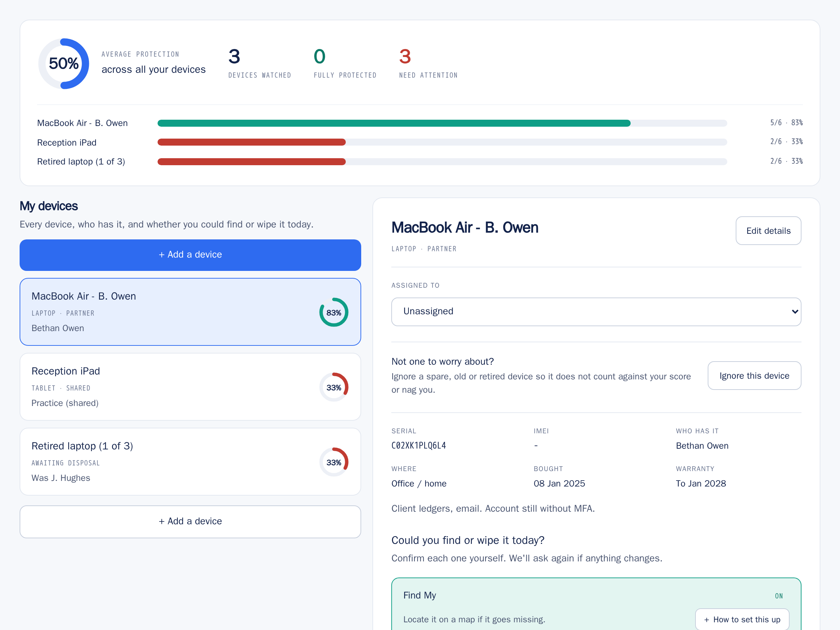Click the Find My check card
Screen dimensions: 840x630
pos(596,604)
